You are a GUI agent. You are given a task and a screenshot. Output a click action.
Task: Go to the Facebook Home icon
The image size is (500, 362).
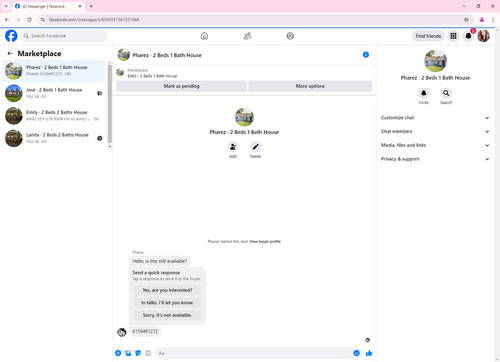point(204,36)
